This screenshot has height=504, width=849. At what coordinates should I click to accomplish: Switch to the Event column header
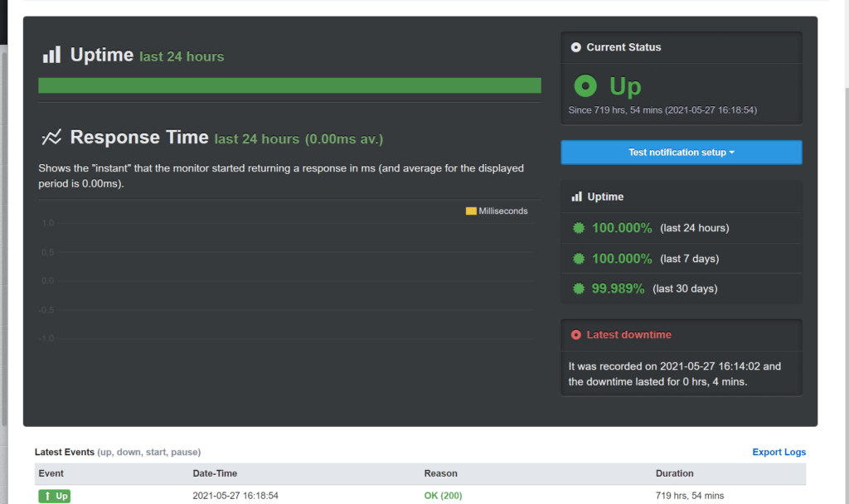point(50,473)
